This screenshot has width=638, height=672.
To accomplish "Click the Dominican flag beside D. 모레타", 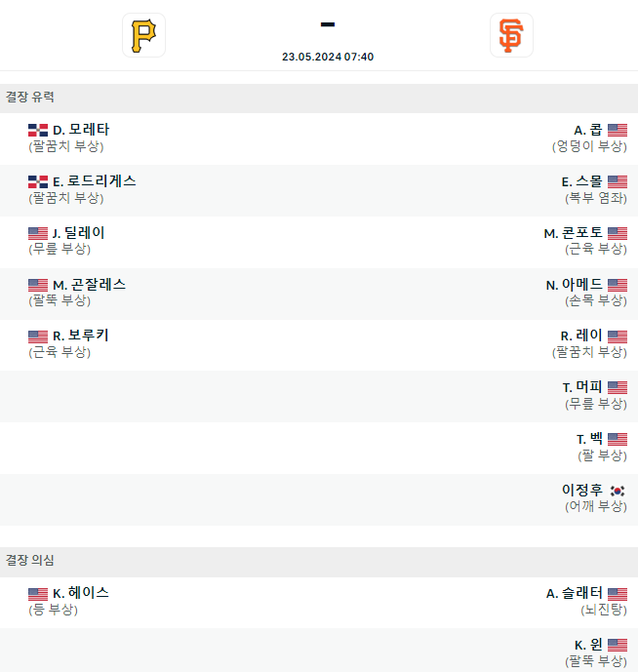I will [x=38, y=131].
